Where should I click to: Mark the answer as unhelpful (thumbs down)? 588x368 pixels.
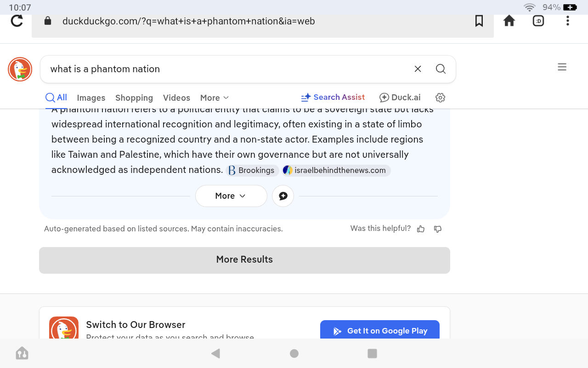[x=438, y=229]
